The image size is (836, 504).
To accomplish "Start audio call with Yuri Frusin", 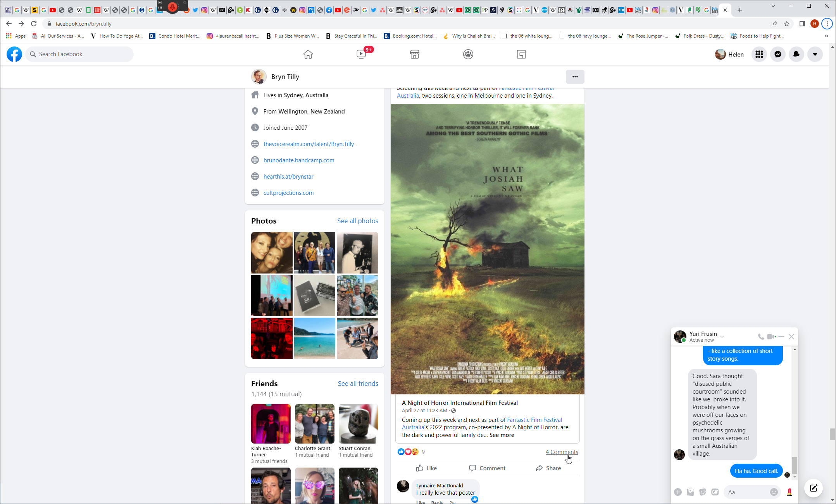I will [761, 337].
